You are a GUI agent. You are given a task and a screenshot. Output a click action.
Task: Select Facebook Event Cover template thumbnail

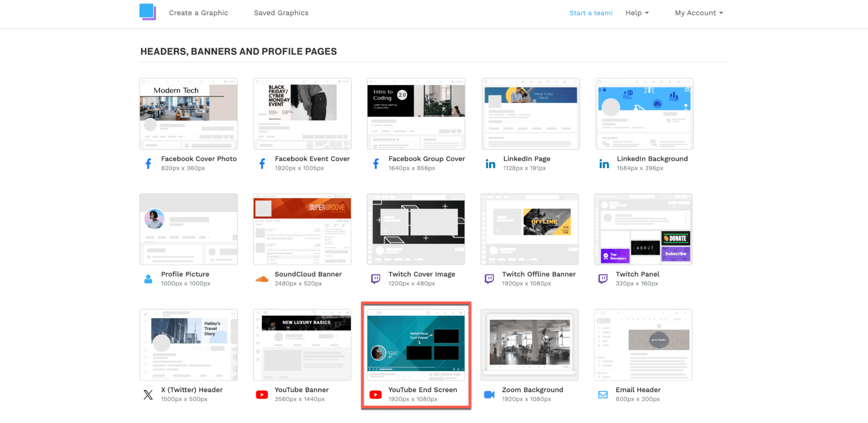tap(302, 114)
